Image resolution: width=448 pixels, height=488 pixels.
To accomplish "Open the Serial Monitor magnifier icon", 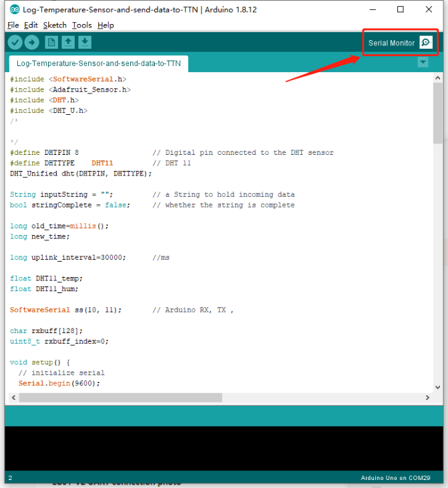I will [426, 42].
